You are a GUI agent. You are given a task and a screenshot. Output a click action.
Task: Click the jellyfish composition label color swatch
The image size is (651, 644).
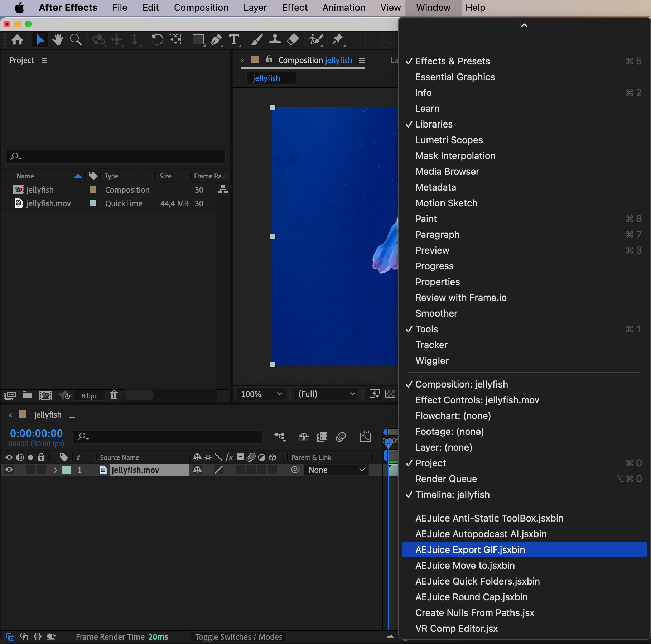93,189
